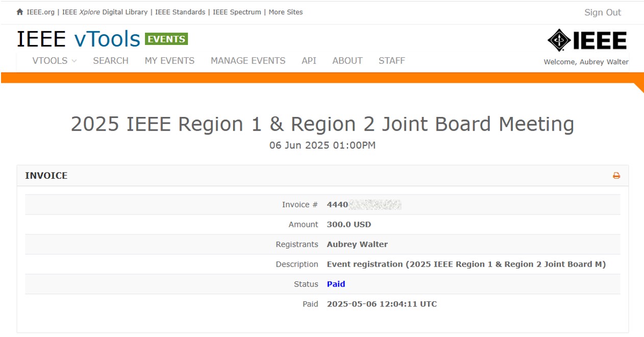Click the amount 300.0 USD
Screen dimensions: 644x337
pos(349,225)
